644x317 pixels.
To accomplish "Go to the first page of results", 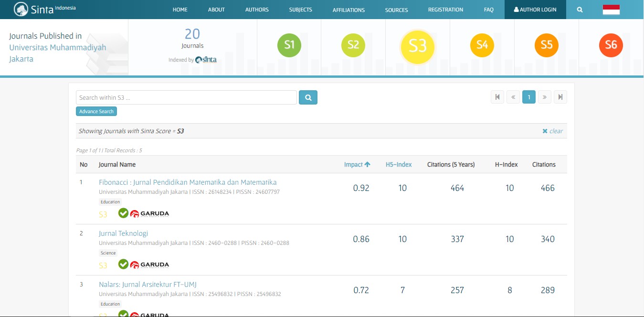I will tap(497, 97).
